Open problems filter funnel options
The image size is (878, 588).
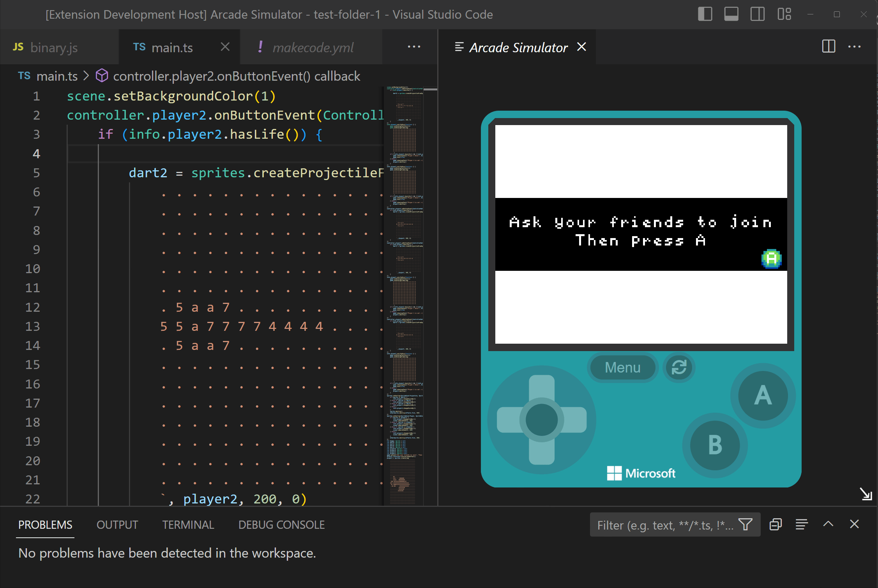pos(746,524)
